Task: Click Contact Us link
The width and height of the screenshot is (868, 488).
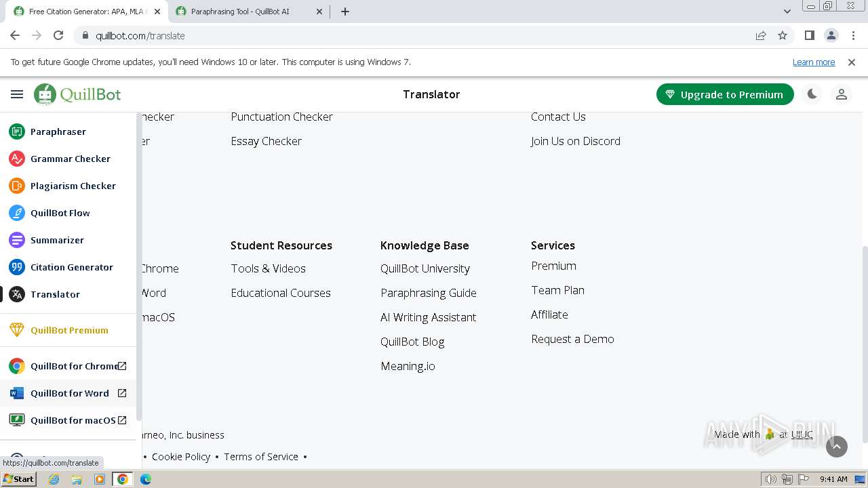Action: [558, 117]
